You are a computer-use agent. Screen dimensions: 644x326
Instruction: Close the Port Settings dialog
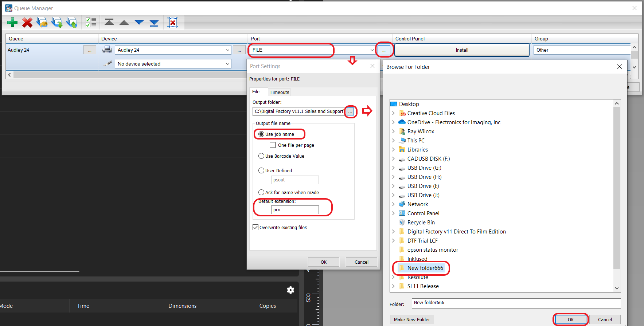(372, 66)
